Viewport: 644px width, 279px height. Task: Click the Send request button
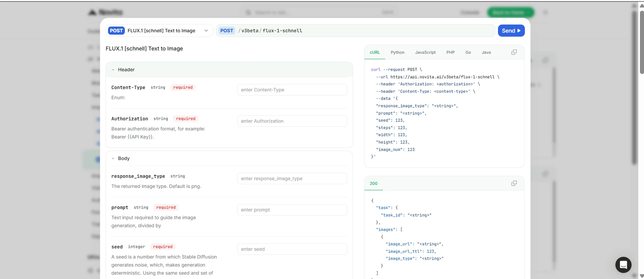511,31
